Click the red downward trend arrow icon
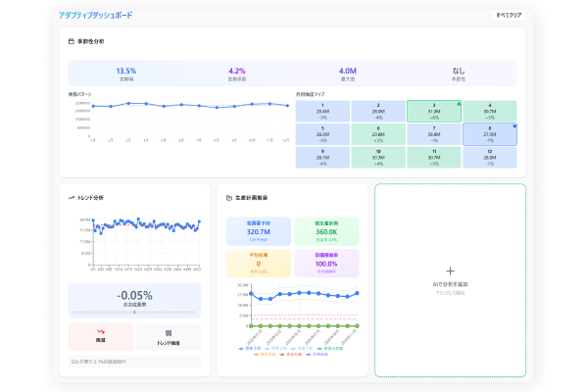Image resolution: width=588 pixels, height=392 pixels. 101,332
